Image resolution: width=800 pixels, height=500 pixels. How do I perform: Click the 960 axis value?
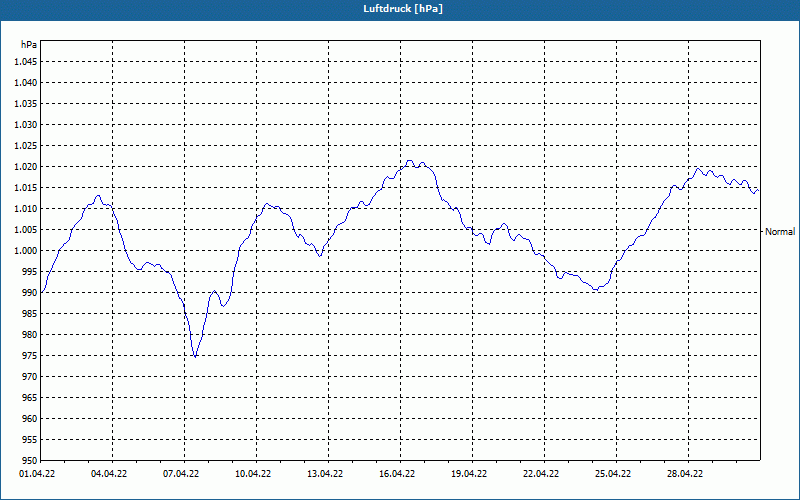(30, 419)
